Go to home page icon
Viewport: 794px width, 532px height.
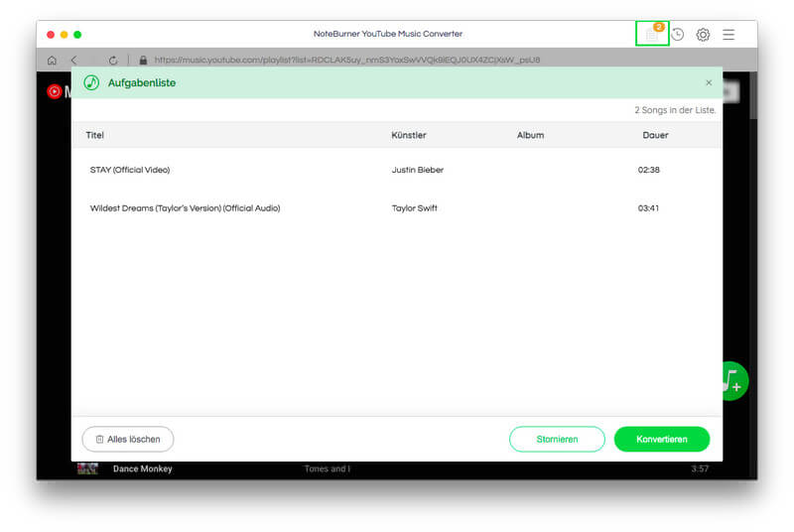[52, 61]
